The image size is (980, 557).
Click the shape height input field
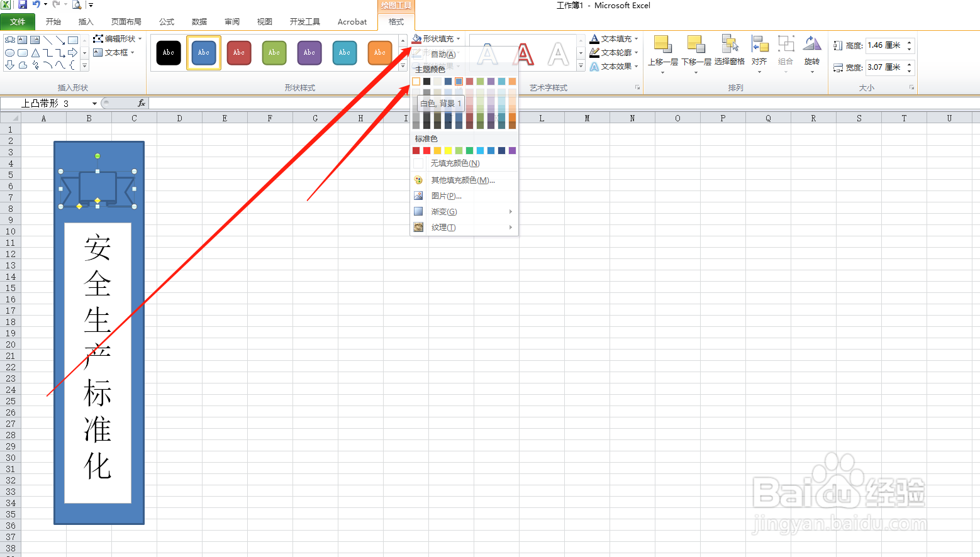pyautogui.click(x=885, y=45)
